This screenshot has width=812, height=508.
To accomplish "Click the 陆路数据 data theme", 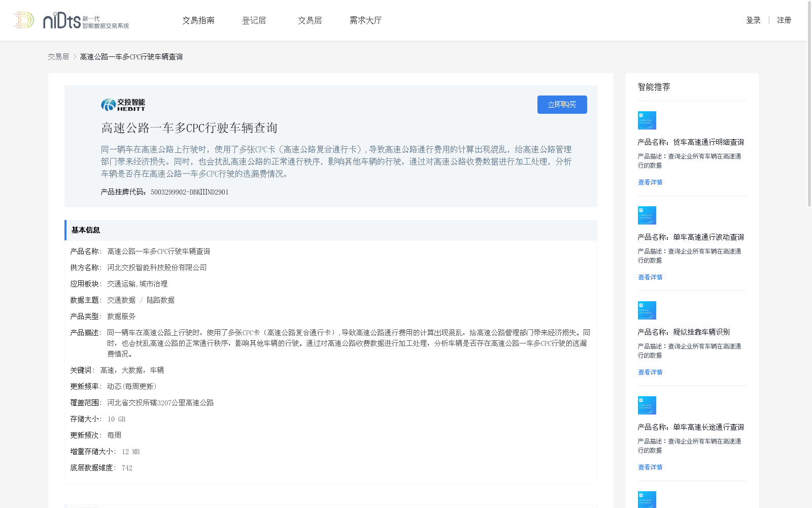I will click(x=160, y=300).
